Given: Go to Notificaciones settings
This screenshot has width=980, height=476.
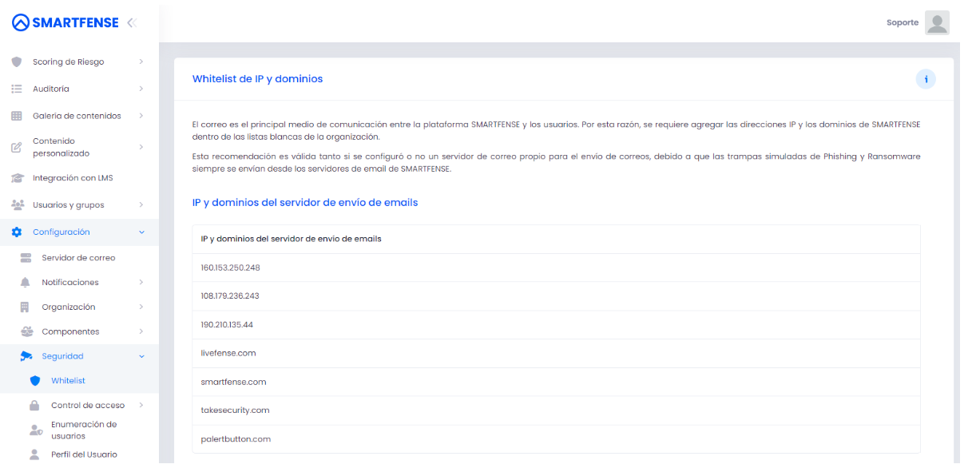Looking at the screenshot, I should [70, 283].
